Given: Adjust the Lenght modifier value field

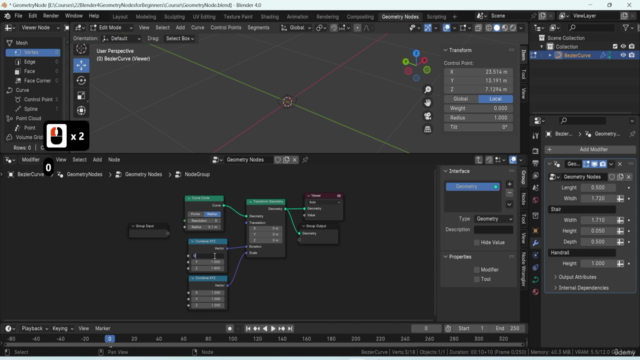Looking at the screenshot, I should tap(598, 188).
